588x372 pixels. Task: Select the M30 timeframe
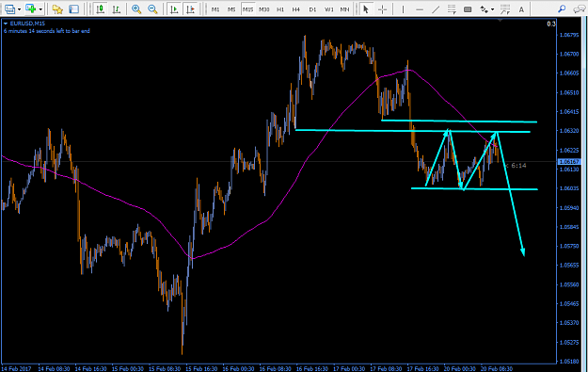(264, 9)
